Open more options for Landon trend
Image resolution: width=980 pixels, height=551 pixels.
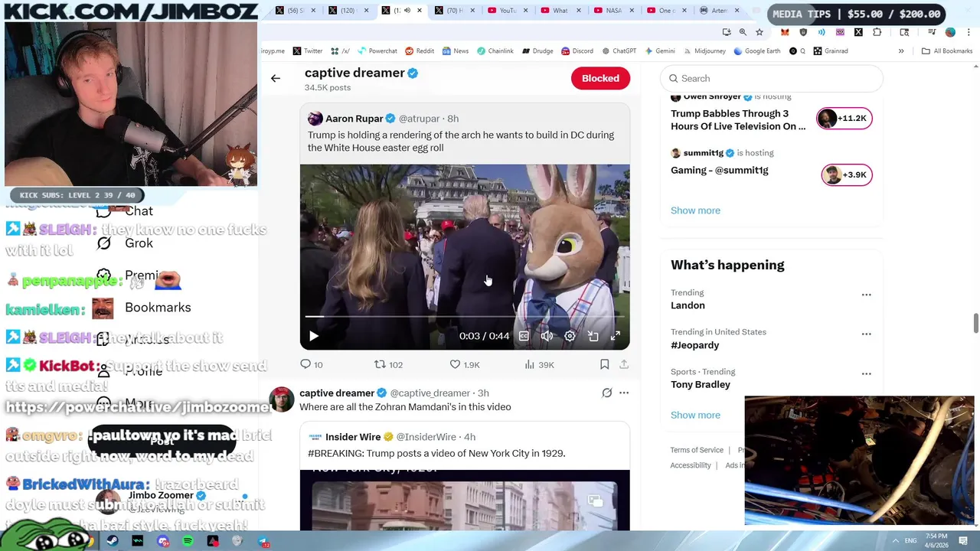pos(866,295)
